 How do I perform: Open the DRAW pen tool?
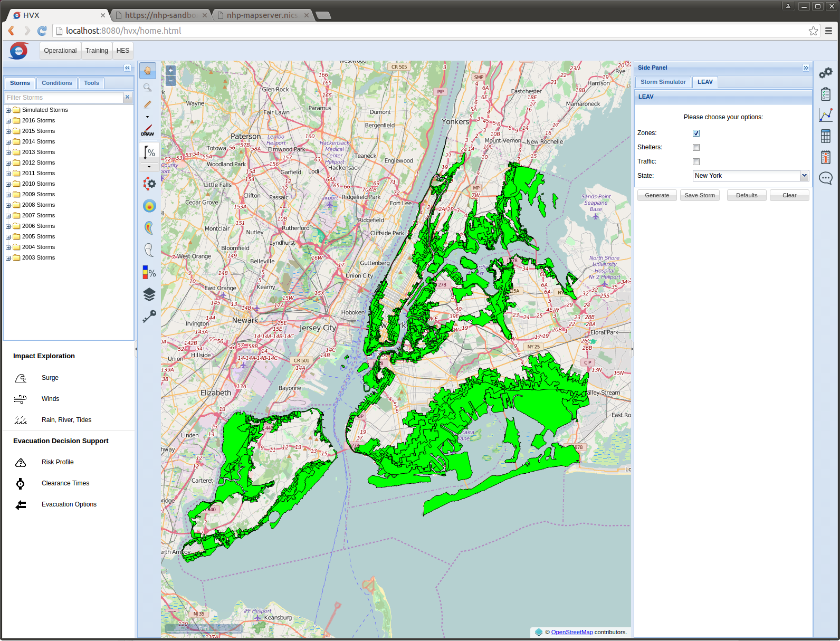(x=148, y=130)
